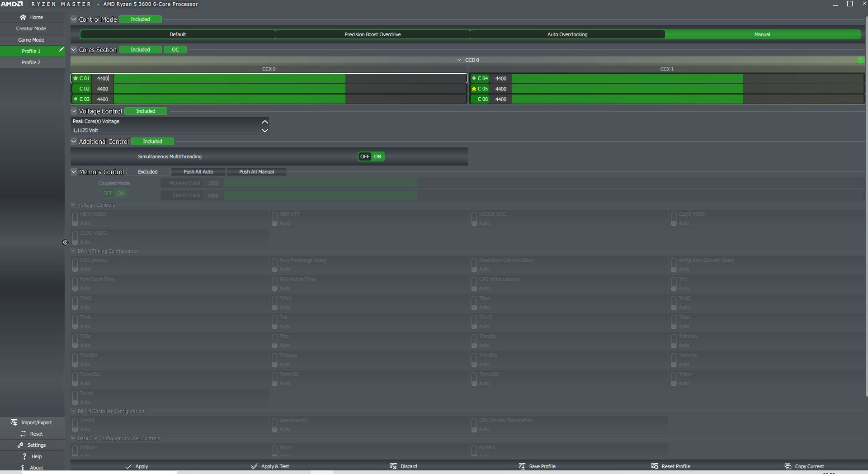Click the Apply & Test checkmark icon

tap(254, 466)
